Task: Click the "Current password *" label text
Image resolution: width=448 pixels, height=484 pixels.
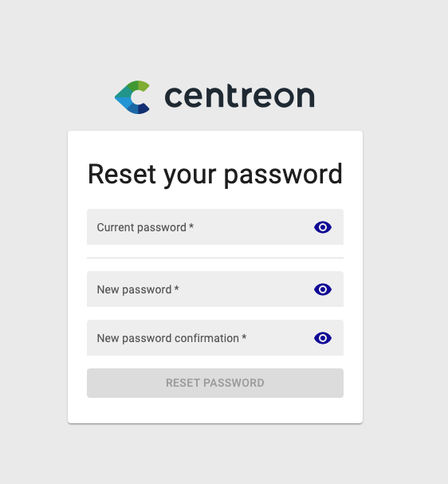Action: click(x=145, y=227)
